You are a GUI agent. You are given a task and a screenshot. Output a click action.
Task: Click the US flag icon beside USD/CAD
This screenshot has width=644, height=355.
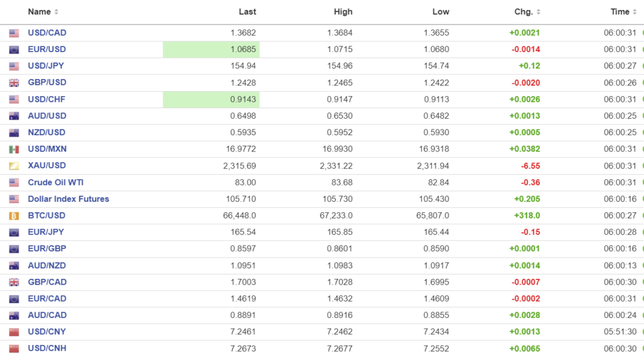[14, 33]
